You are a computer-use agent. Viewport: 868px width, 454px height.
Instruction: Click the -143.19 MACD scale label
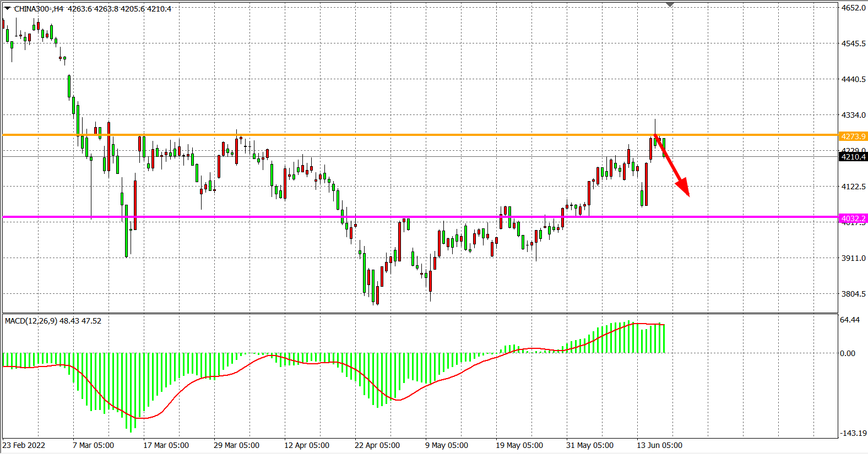tap(853, 433)
